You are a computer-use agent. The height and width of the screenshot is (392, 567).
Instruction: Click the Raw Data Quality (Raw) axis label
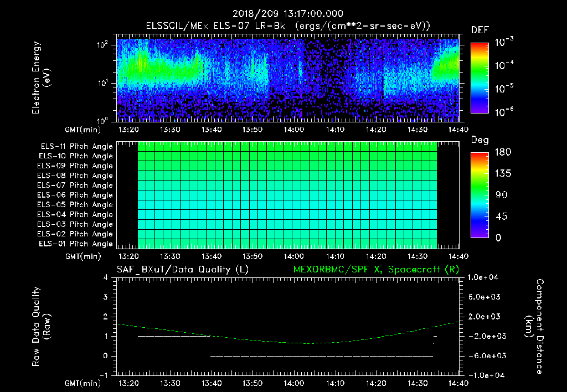point(41,327)
